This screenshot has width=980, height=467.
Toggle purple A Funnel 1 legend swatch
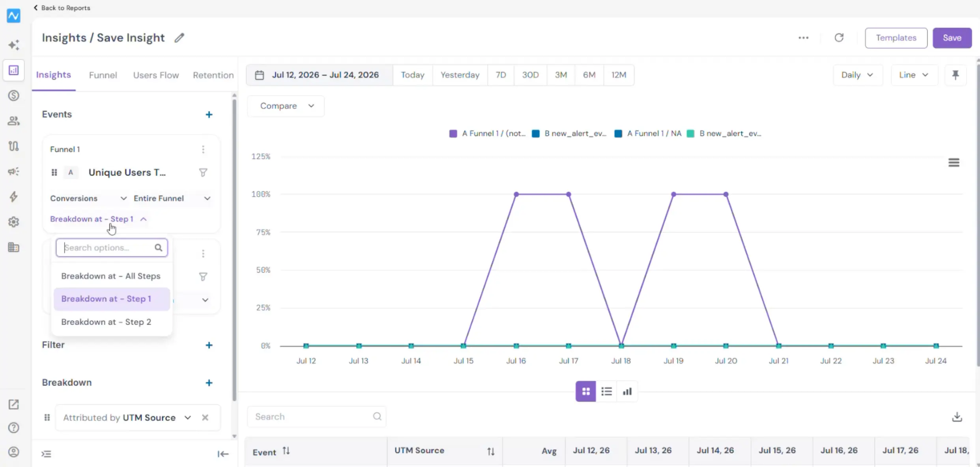tap(453, 134)
